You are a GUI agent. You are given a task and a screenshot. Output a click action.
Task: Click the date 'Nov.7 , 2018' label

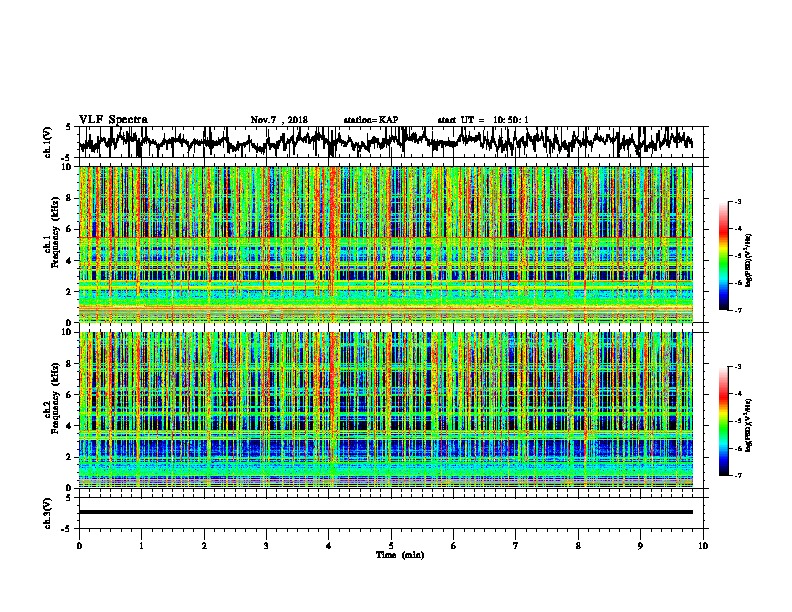click(x=279, y=120)
